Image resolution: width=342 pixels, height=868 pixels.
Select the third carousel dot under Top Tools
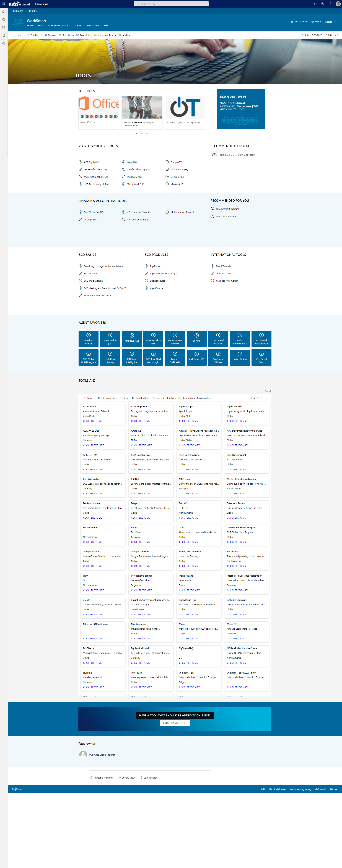tap(147, 133)
